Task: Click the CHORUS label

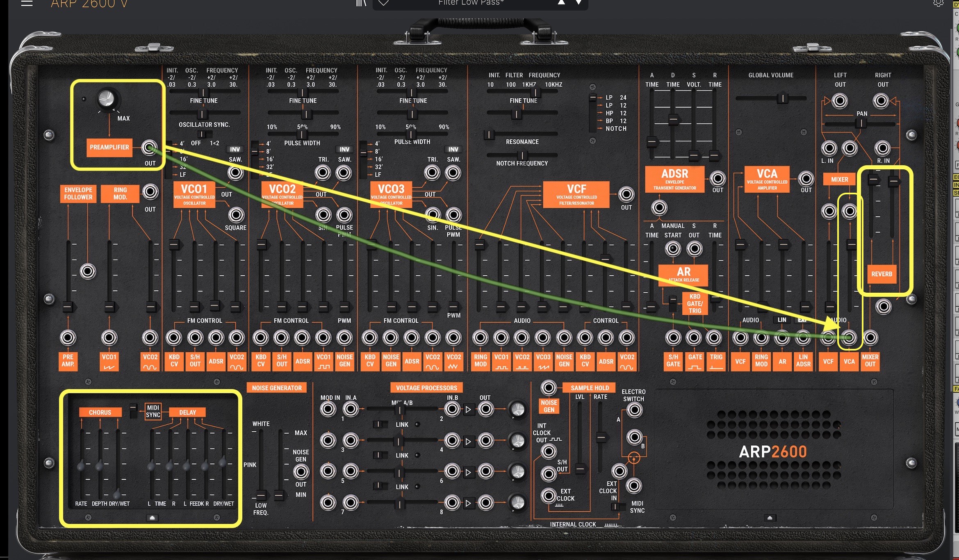Action: click(x=100, y=412)
